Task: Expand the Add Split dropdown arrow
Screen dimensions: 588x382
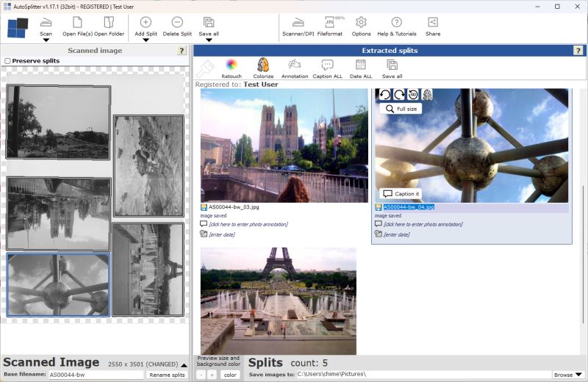Action: point(146,40)
